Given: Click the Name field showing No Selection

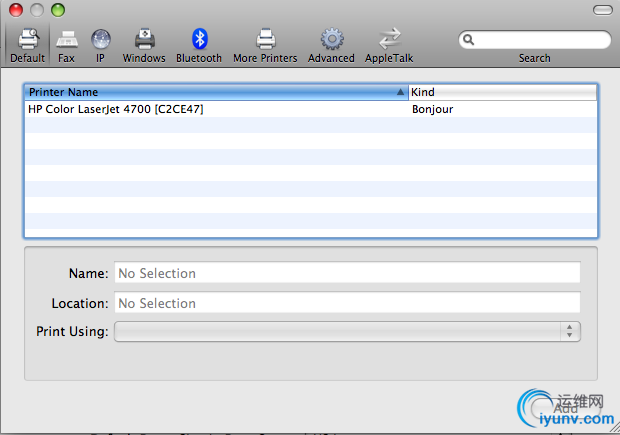Looking at the screenshot, I should 347,273.
